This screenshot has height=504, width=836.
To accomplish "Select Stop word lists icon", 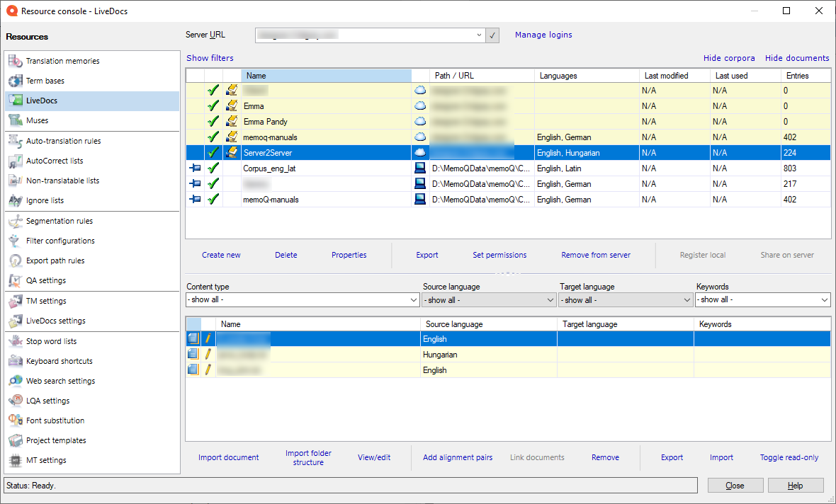I will point(16,341).
